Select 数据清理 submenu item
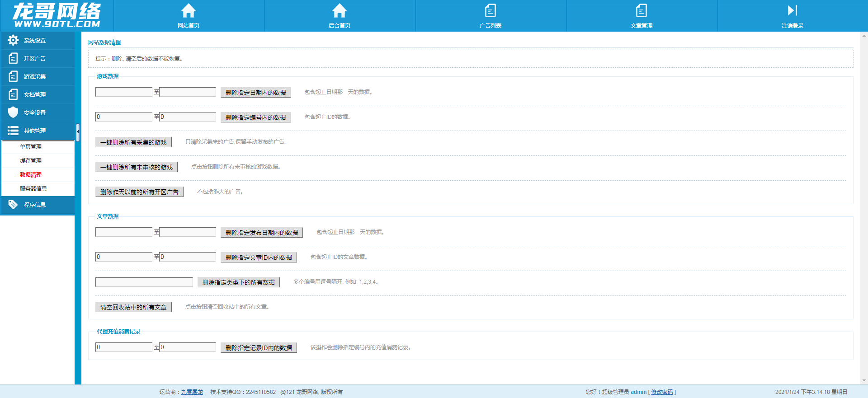The width and height of the screenshot is (868, 398). [31, 175]
